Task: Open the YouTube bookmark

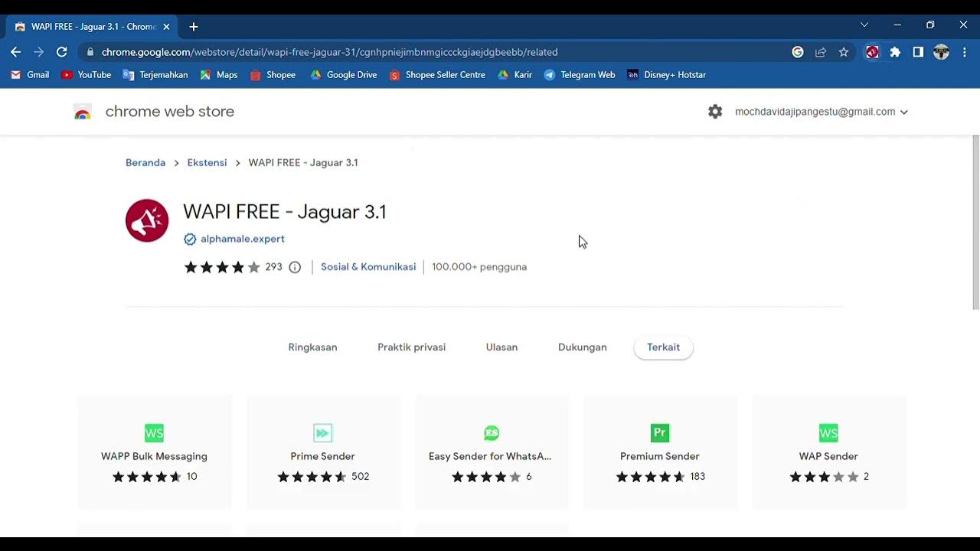Action: (x=87, y=75)
